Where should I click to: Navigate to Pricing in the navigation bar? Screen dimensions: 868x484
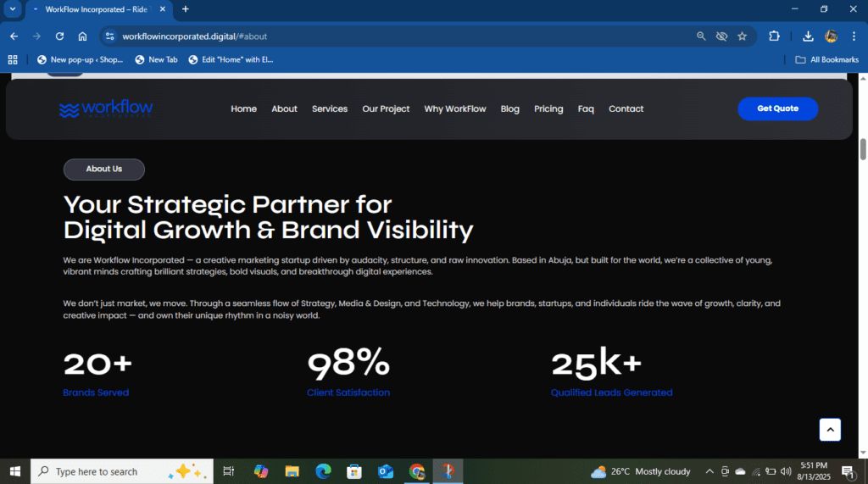point(548,108)
